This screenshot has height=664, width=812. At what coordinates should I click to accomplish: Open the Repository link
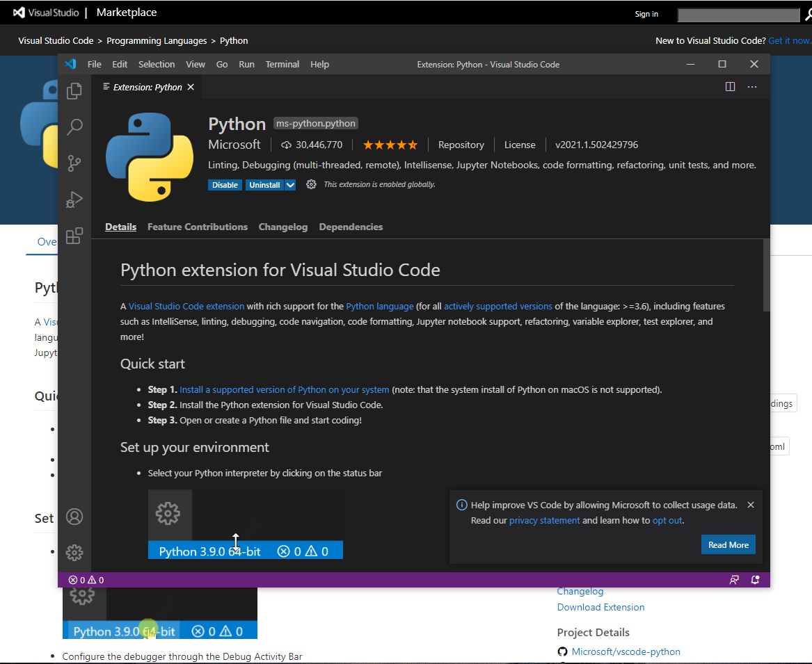tap(461, 145)
